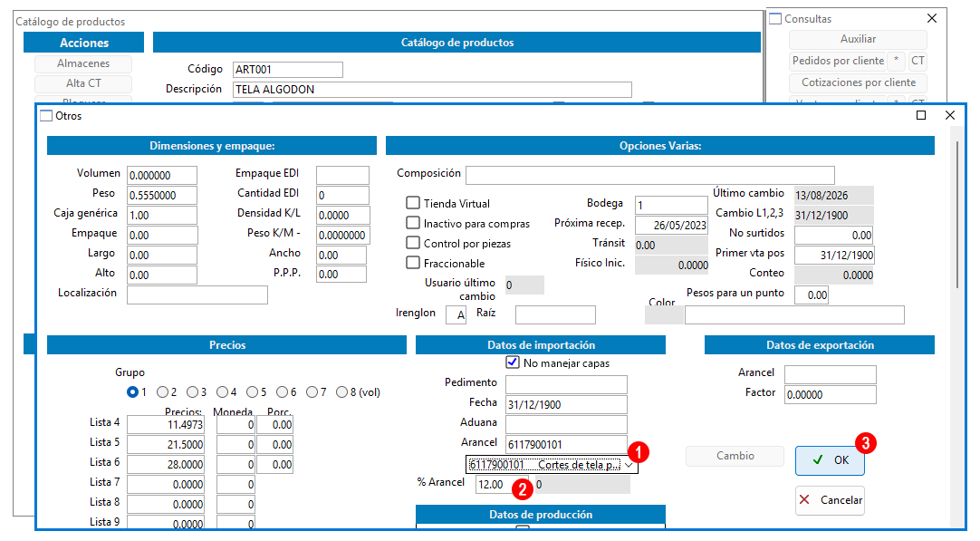Click the Irenglon field containing A
The width and height of the screenshot is (980, 541).
tap(456, 315)
